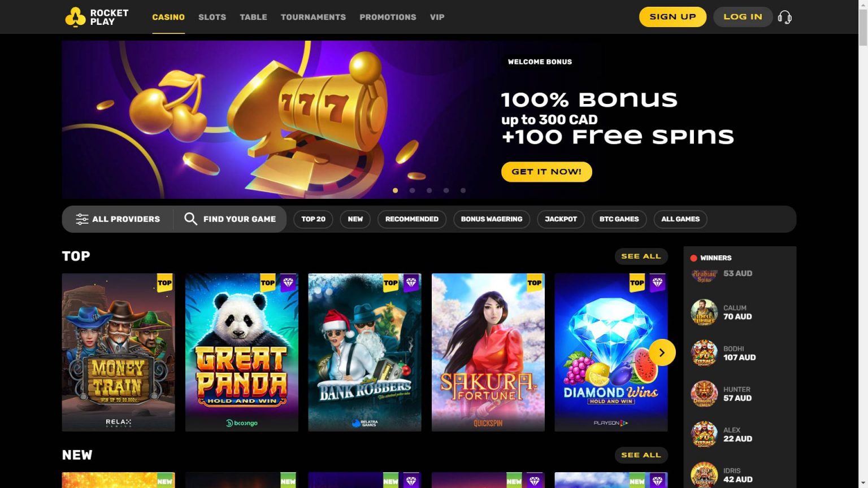868x488 pixels.
Task: Click the Sign Up button
Action: [x=672, y=17]
